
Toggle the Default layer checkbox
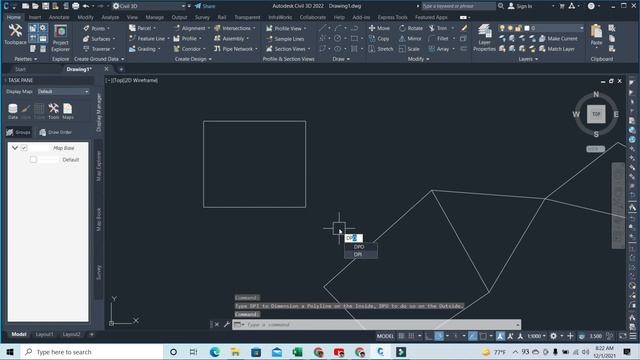coord(33,160)
